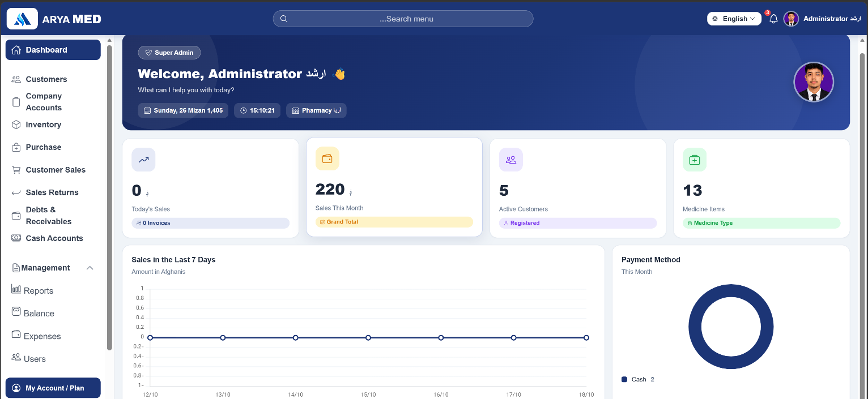The image size is (868, 399).
Task: Click My Account / Plan button
Action: point(53,388)
